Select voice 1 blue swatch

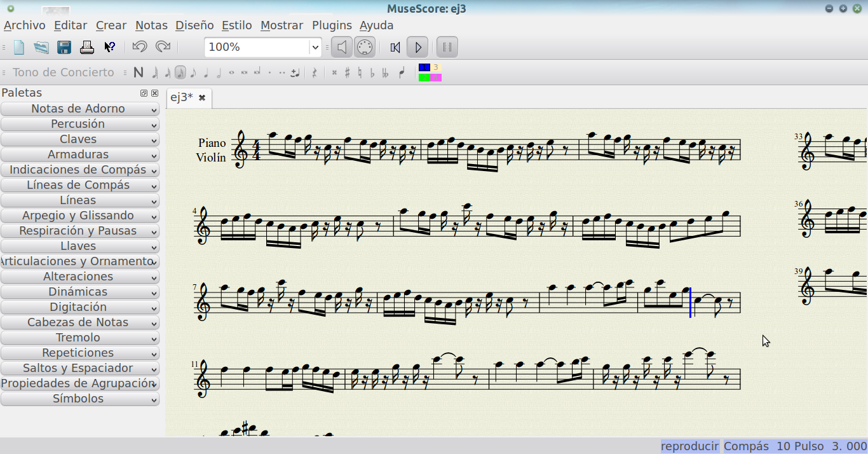click(x=424, y=67)
